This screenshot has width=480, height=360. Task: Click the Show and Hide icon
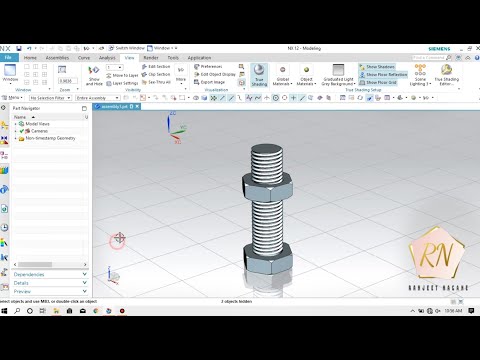[x=94, y=75]
